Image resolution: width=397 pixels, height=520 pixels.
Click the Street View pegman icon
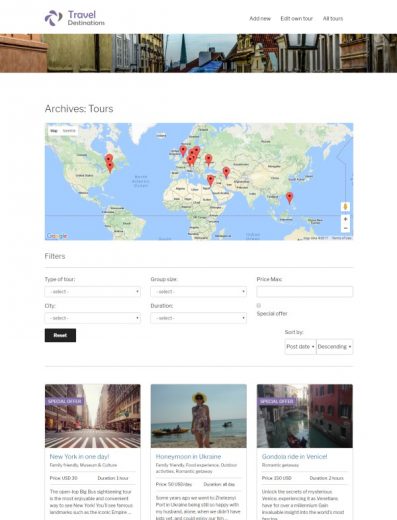click(x=345, y=207)
